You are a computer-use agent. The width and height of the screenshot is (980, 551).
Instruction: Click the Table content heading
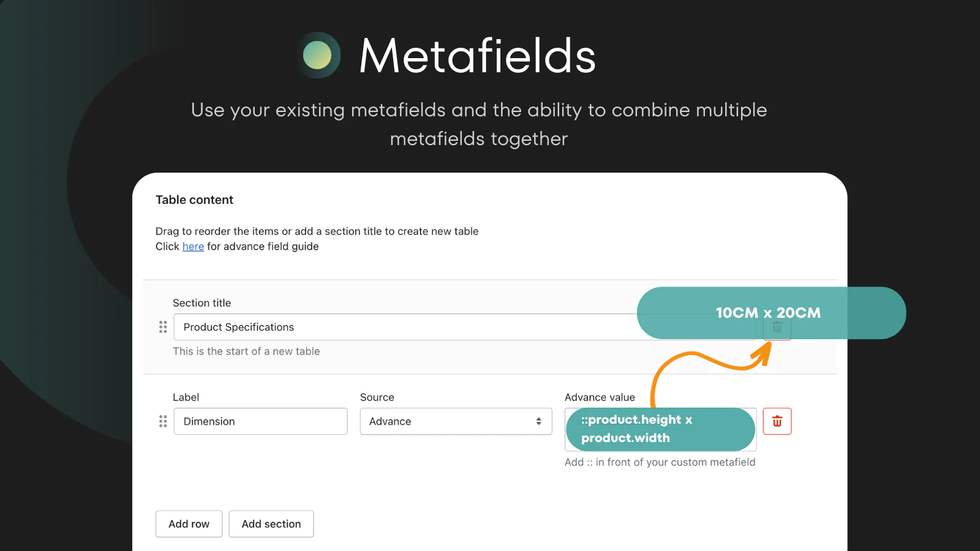(x=194, y=200)
